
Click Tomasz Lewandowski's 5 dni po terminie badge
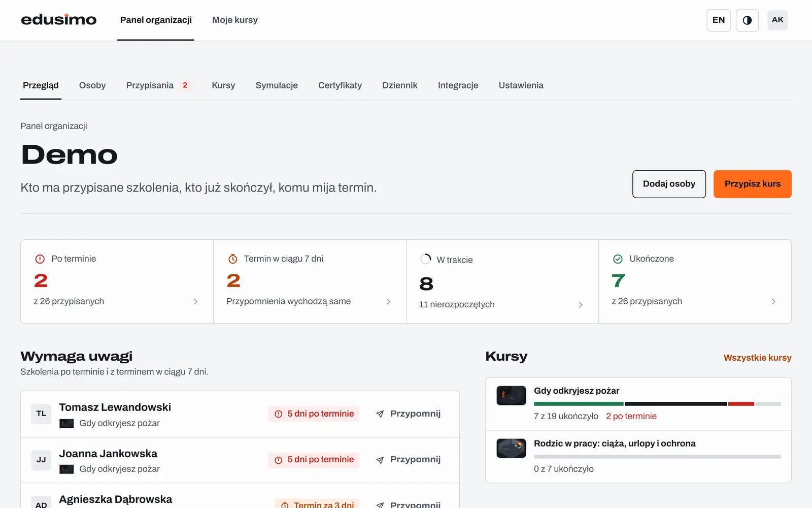[x=314, y=414]
